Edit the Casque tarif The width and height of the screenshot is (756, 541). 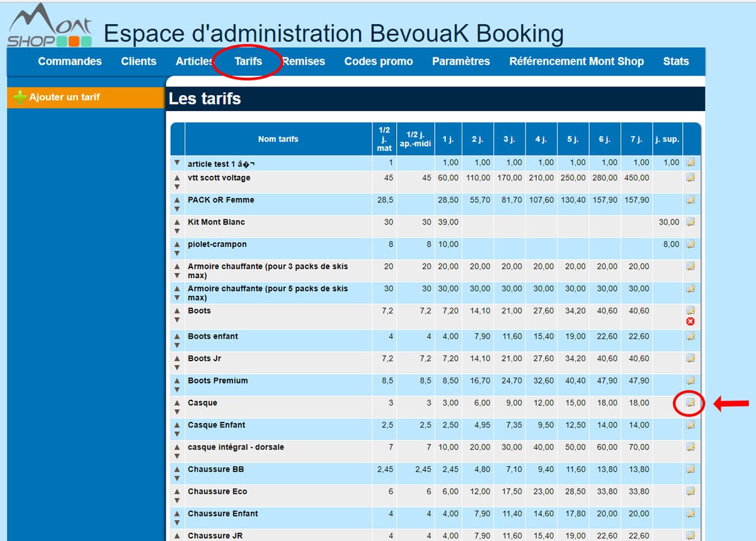click(x=690, y=403)
